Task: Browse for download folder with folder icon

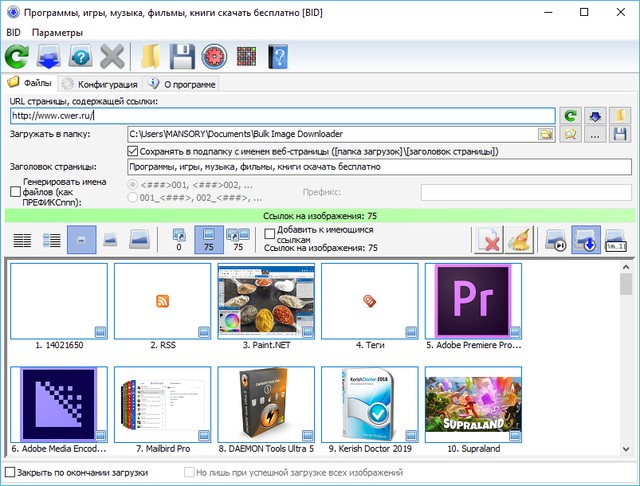Action: (546, 133)
